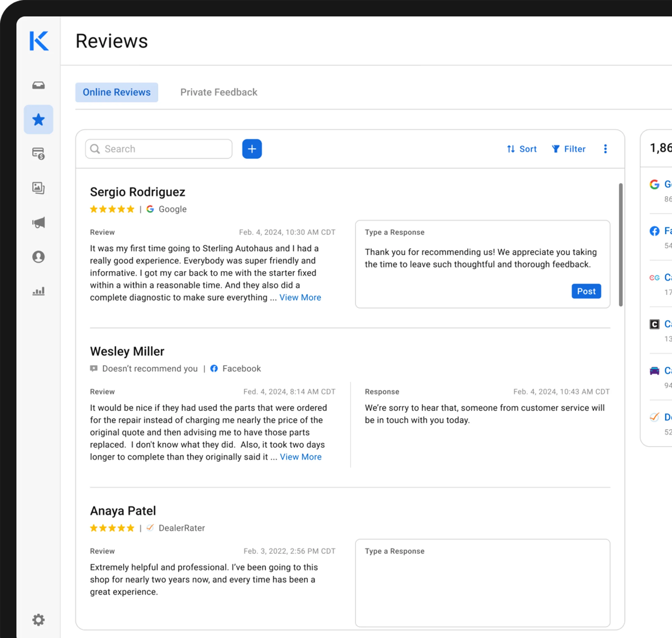Image resolution: width=672 pixels, height=638 pixels.
Task: Open the contacts person sidebar icon
Action: pyautogui.click(x=38, y=257)
